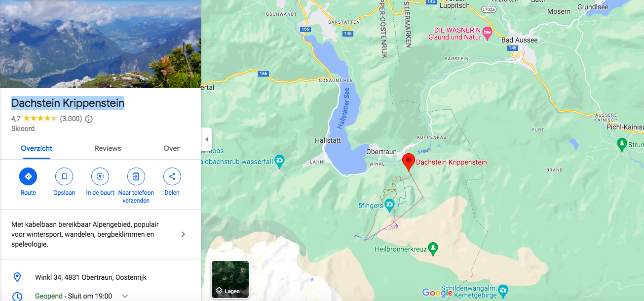This screenshot has height=301, width=644.
Task: Click the rating info icon beside (3.000)
Action: (x=89, y=119)
